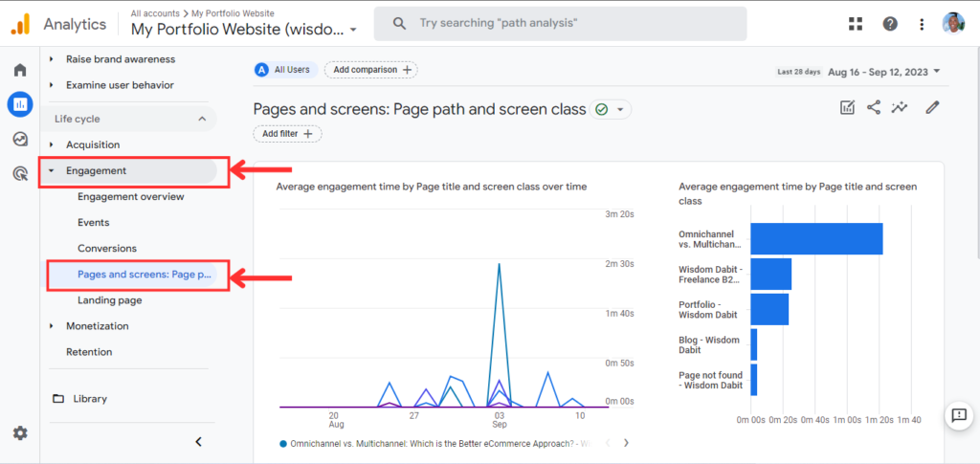Open the Home icon in left rail
Screen dimensions: 980x464
20,69
